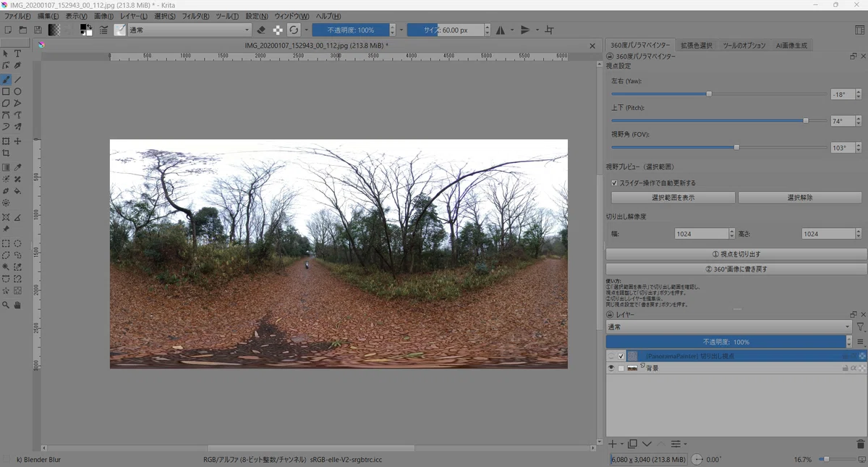Open brush preset chooser thumbnail

tap(119, 30)
